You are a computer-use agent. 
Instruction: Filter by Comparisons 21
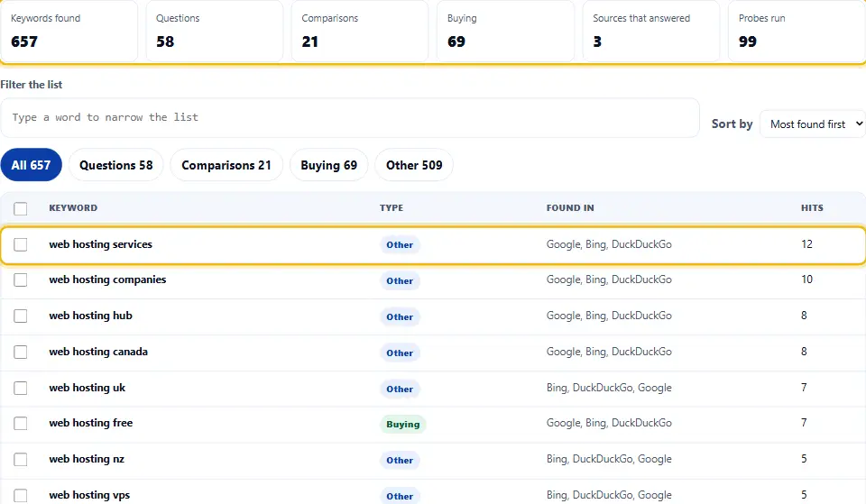coord(226,165)
